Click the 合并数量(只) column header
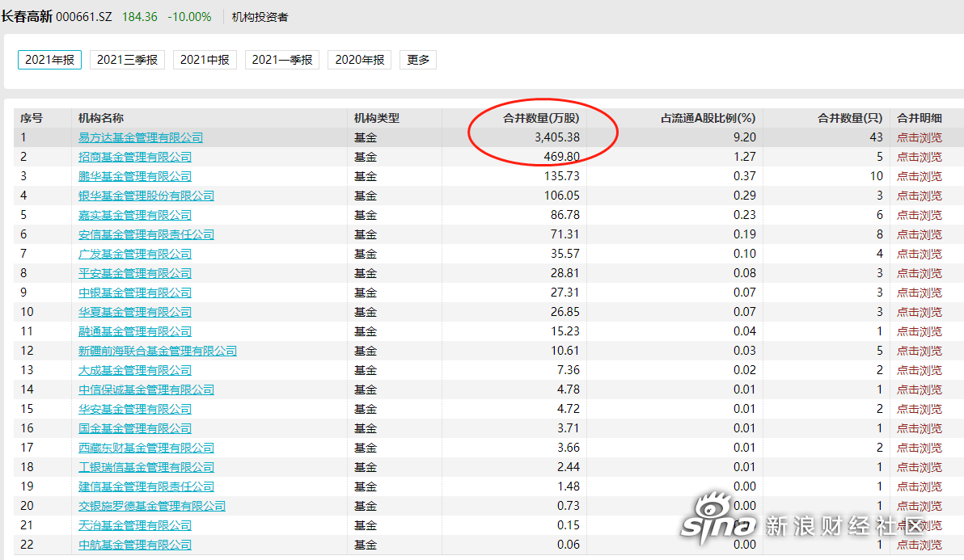 click(850, 118)
